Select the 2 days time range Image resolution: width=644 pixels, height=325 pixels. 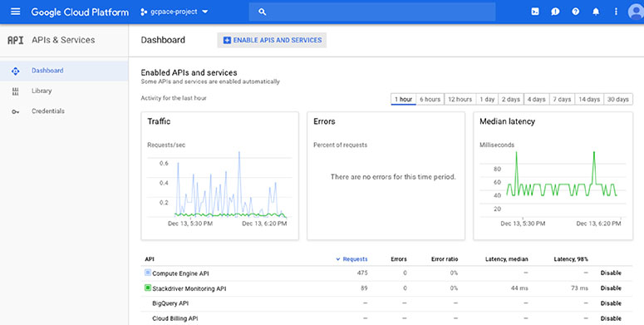pyautogui.click(x=511, y=100)
